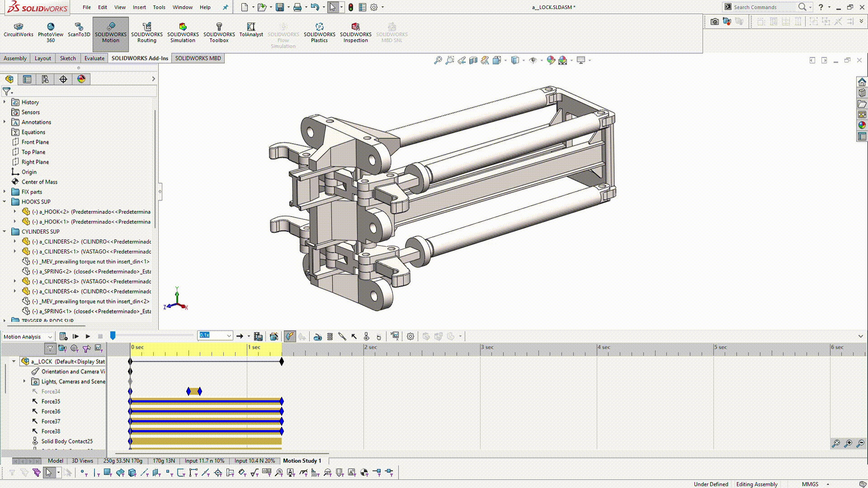Expand the History node

[x=5, y=102]
